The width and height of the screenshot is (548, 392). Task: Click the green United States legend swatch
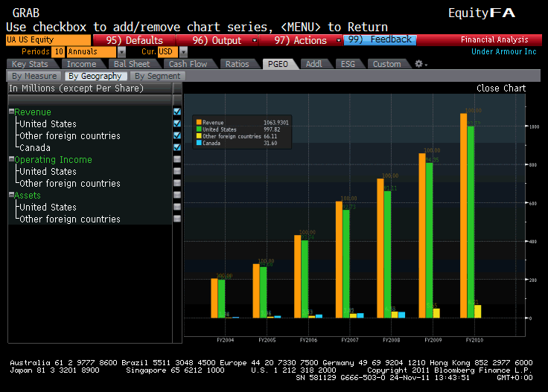(199, 129)
